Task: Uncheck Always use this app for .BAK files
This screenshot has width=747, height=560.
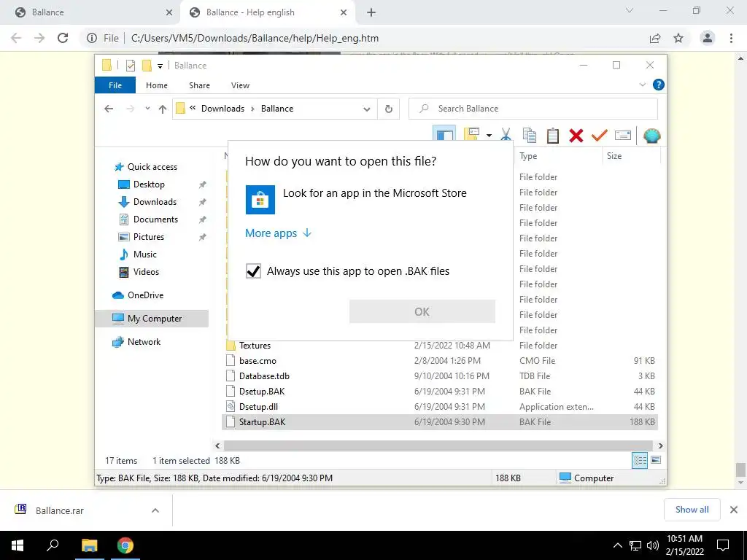Action: pos(253,271)
